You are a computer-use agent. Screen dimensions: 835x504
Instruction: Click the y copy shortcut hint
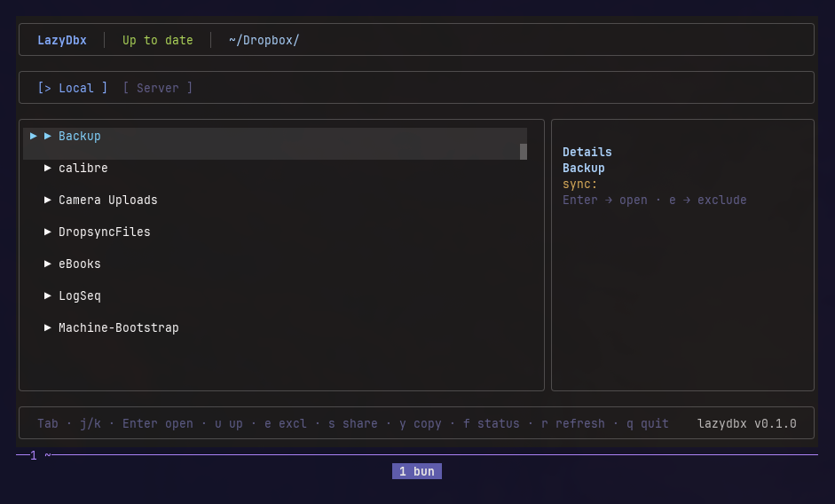point(421,424)
